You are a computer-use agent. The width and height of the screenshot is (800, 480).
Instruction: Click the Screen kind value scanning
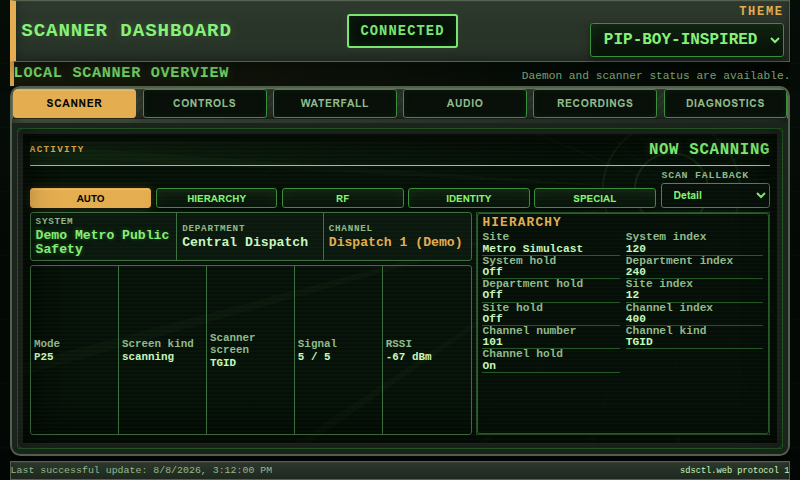(x=148, y=357)
